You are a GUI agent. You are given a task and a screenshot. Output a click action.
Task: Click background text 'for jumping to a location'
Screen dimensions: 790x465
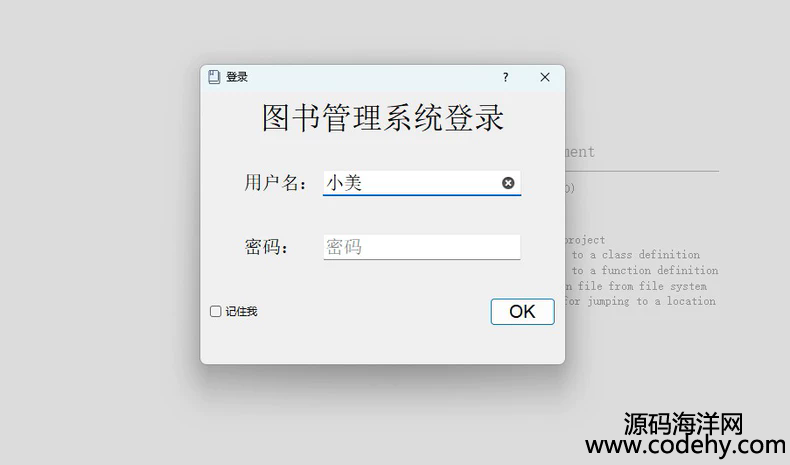tap(640, 301)
